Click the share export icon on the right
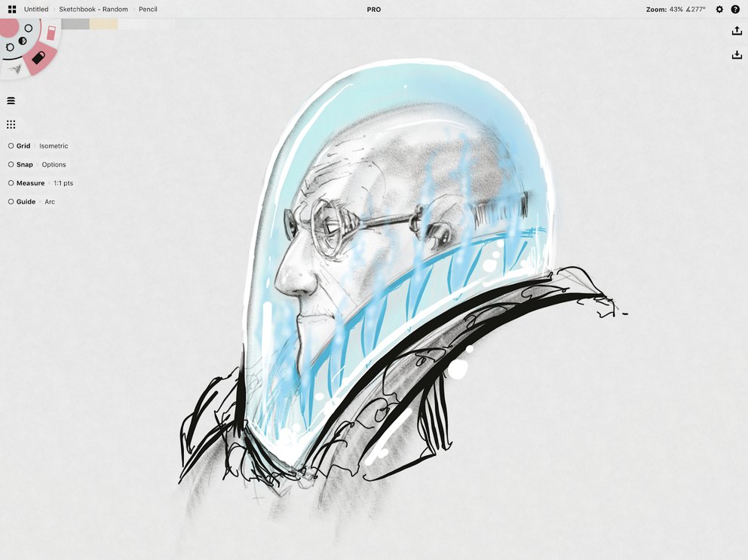748x560 pixels. pos(737,30)
